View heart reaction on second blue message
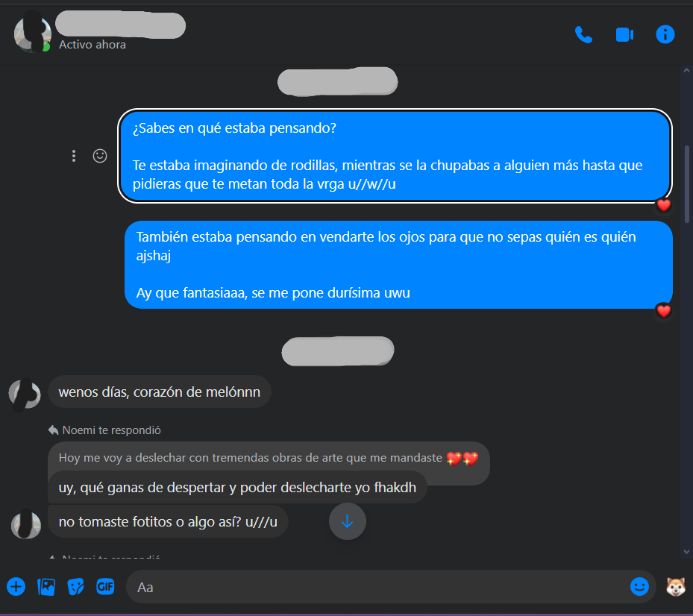 (663, 311)
